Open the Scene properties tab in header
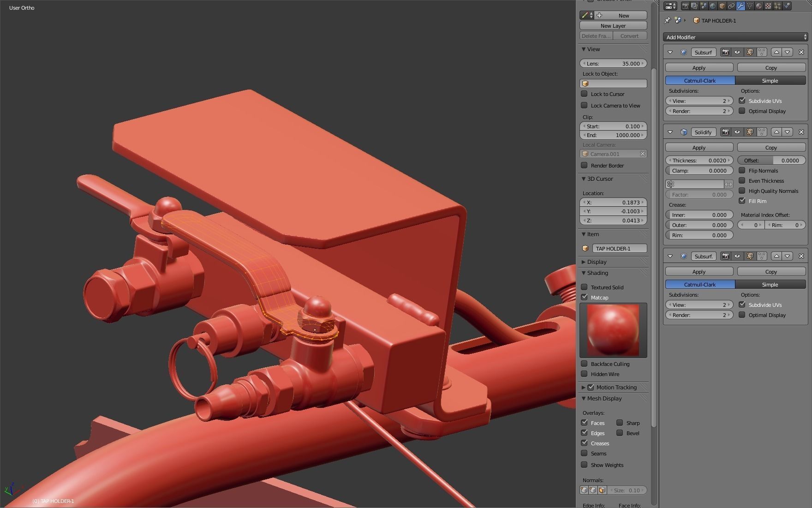The image size is (812, 508). (x=704, y=6)
